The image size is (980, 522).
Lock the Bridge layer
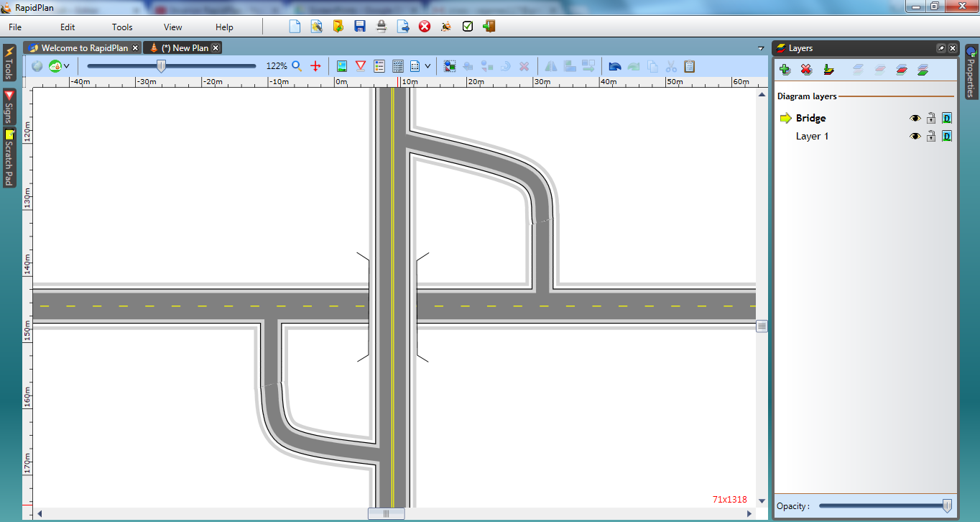931,118
